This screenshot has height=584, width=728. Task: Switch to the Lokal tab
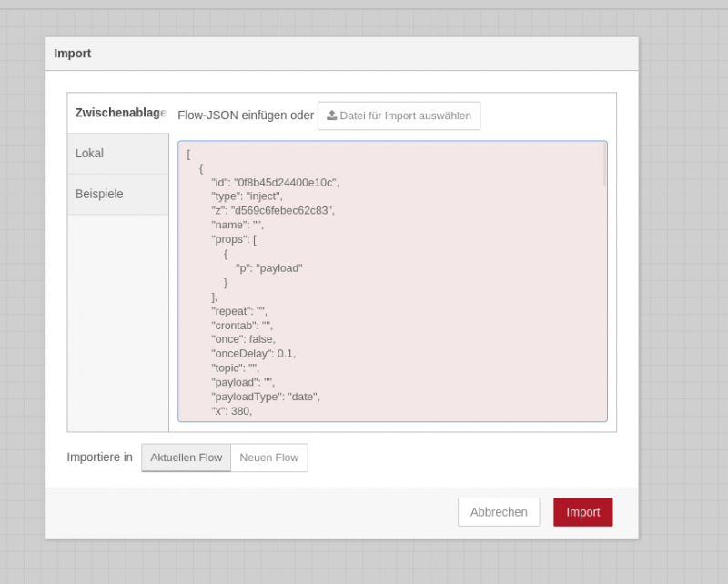point(118,154)
